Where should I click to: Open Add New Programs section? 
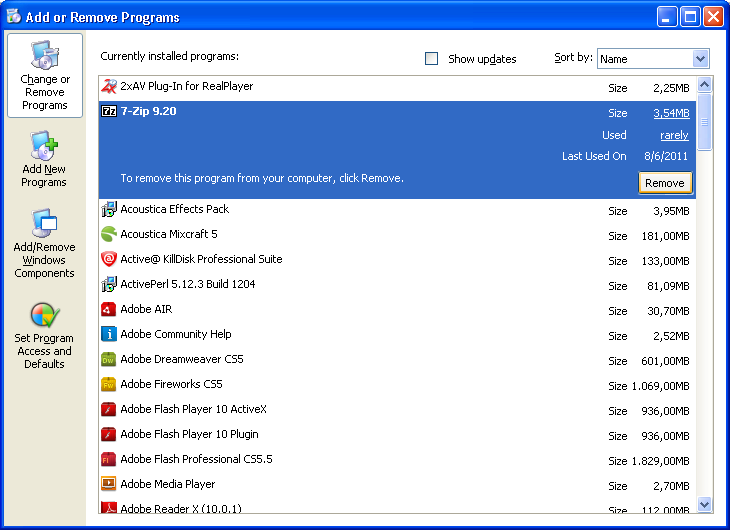[44, 159]
